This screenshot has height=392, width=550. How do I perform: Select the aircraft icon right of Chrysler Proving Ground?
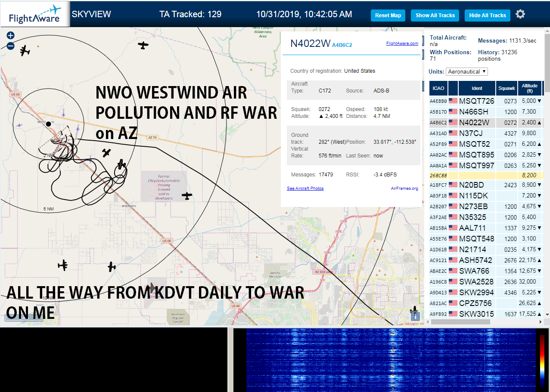click(186, 196)
